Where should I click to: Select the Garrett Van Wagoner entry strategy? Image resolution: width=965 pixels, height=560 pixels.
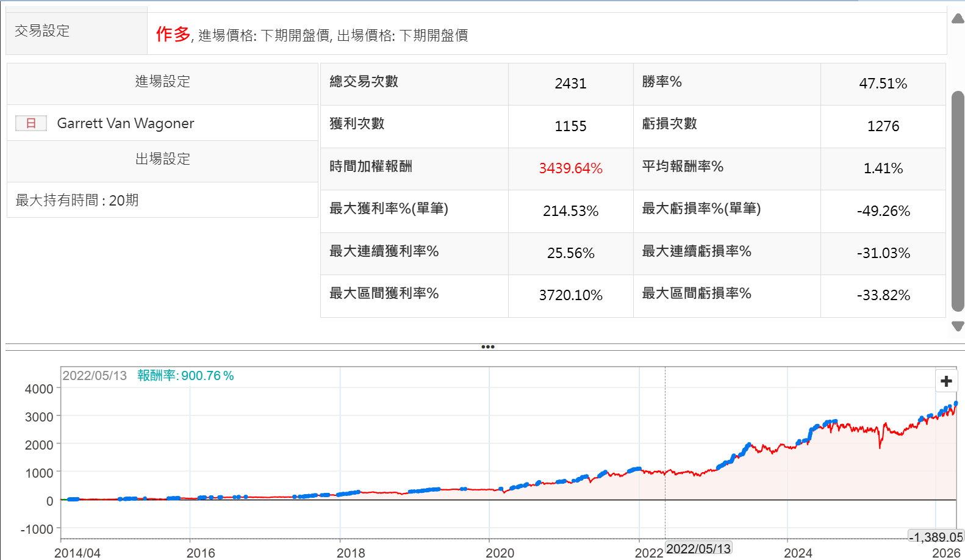click(x=125, y=123)
